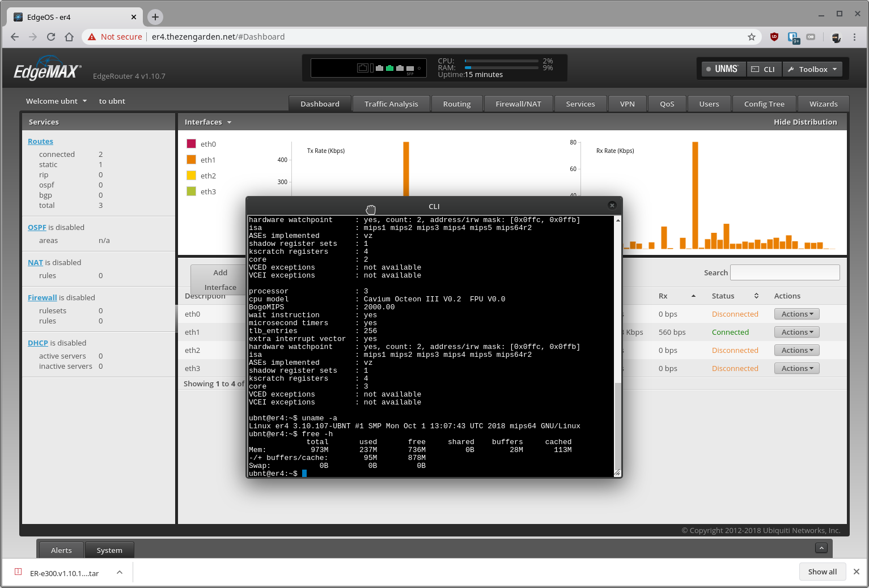Viewport: 869px width, 588px height.
Task: Click the CLI window resize grip
Action: tap(617, 472)
